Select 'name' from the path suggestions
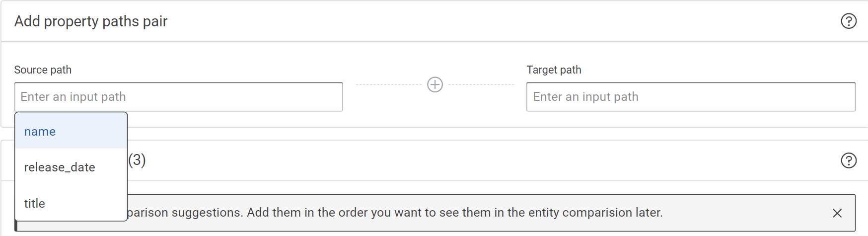 (x=40, y=132)
